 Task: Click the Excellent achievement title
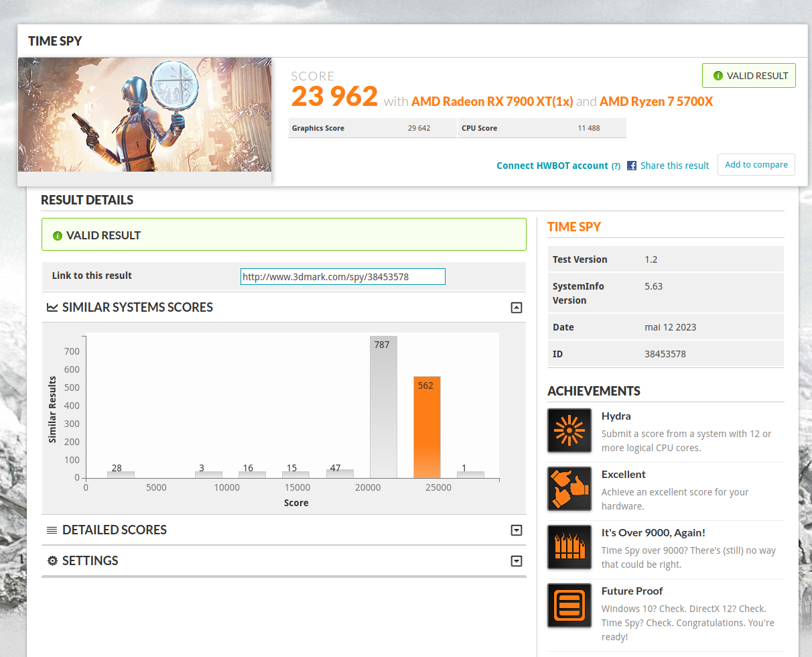(624, 475)
